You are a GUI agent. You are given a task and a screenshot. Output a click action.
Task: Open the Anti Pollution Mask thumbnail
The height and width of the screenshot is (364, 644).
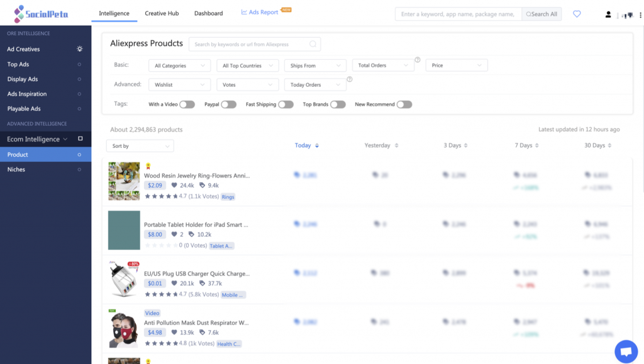[x=124, y=328]
